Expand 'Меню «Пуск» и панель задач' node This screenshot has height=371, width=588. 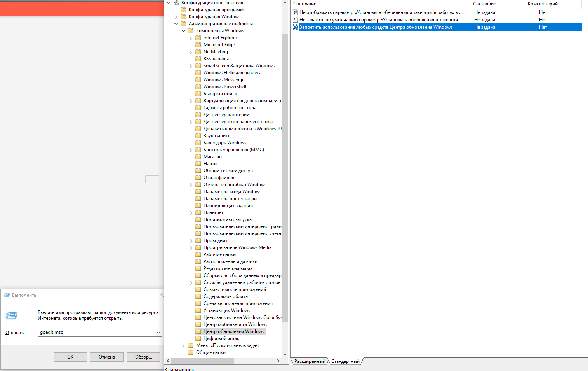point(183,346)
